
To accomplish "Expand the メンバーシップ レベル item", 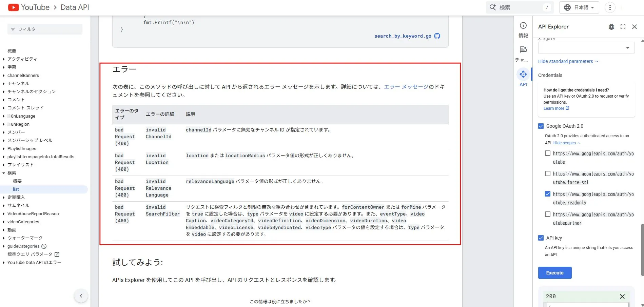I will [x=4, y=140].
